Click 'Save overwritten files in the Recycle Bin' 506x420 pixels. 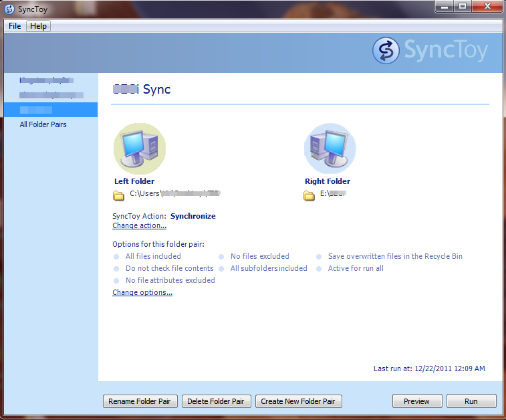(x=395, y=256)
